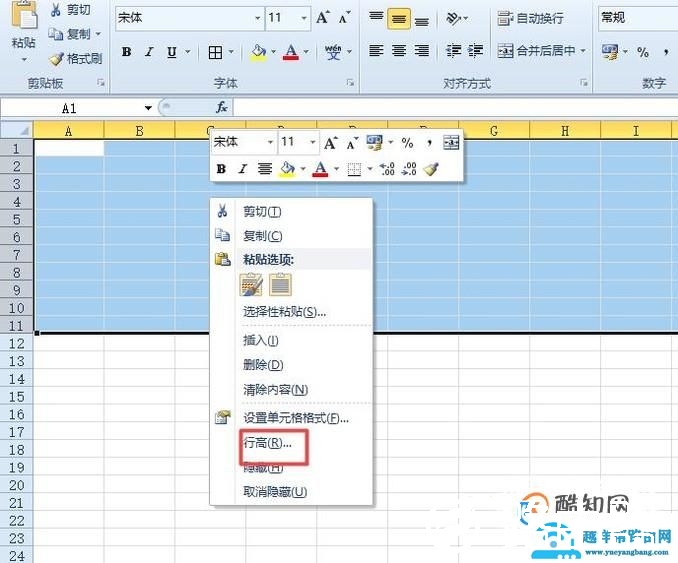The image size is (678, 563).
Task: Apply ribbon fill color bucket
Action: (258, 52)
